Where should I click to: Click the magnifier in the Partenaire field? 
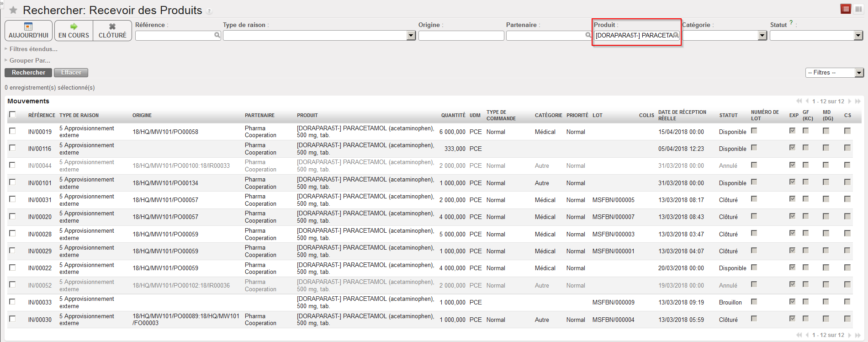(x=588, y=35)
